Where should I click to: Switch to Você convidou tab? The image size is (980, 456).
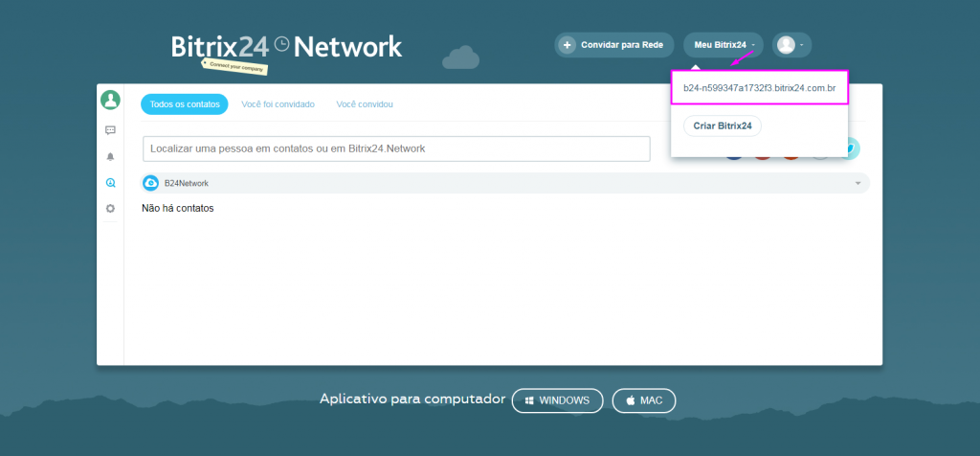point(365,104)
